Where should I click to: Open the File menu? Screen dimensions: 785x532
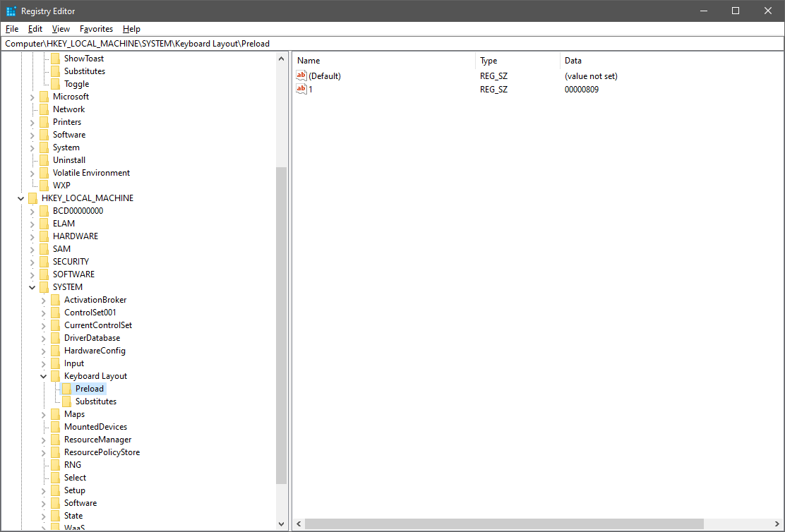[x=11, y=29]
